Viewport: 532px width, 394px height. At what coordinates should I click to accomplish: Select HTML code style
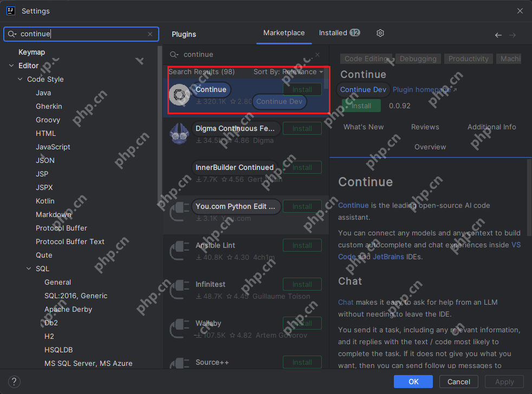(x=46, y=133)
